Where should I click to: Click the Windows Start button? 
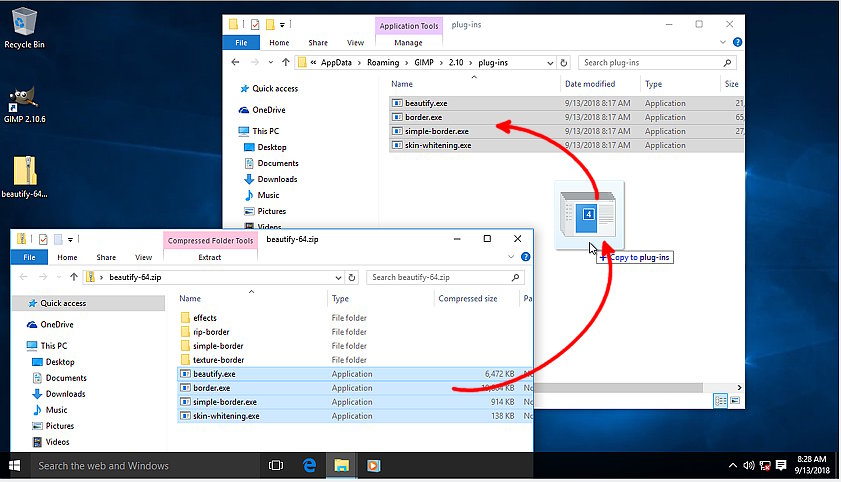pos(15,465)
